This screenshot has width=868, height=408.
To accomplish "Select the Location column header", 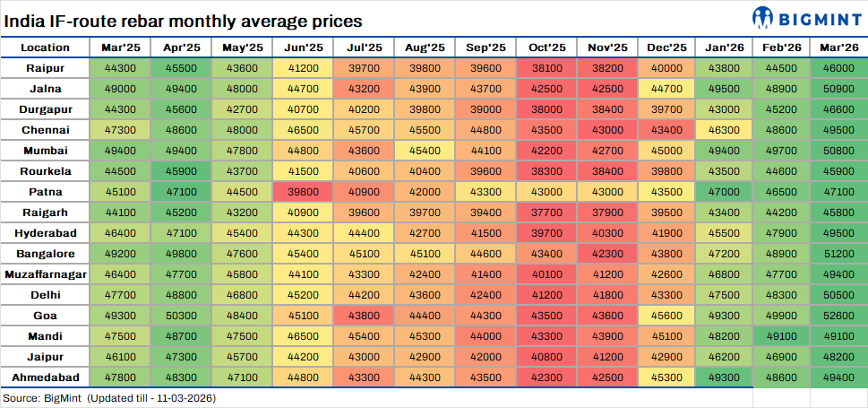I will click(x=45, y=47).
